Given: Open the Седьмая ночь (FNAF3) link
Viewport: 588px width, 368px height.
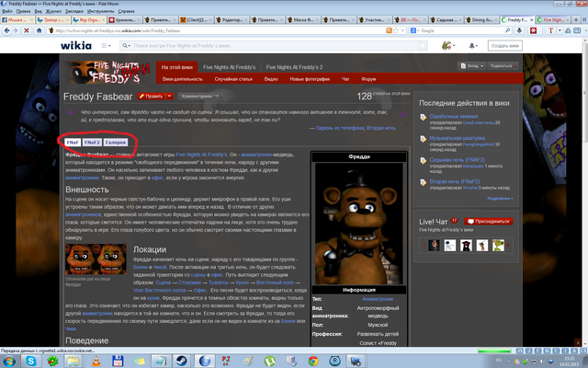Looking at the screenshot, I should click(458, 159).
